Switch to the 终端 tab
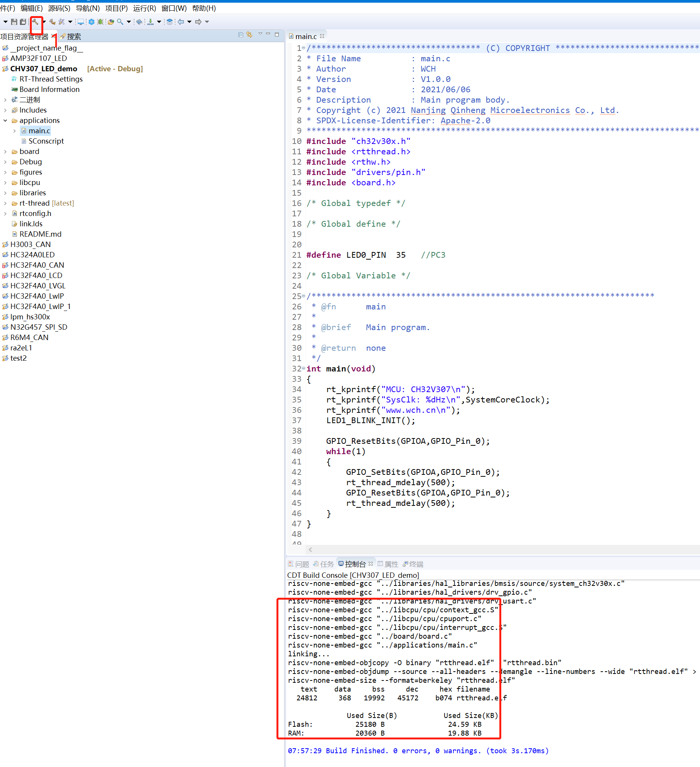 (413, 564)
